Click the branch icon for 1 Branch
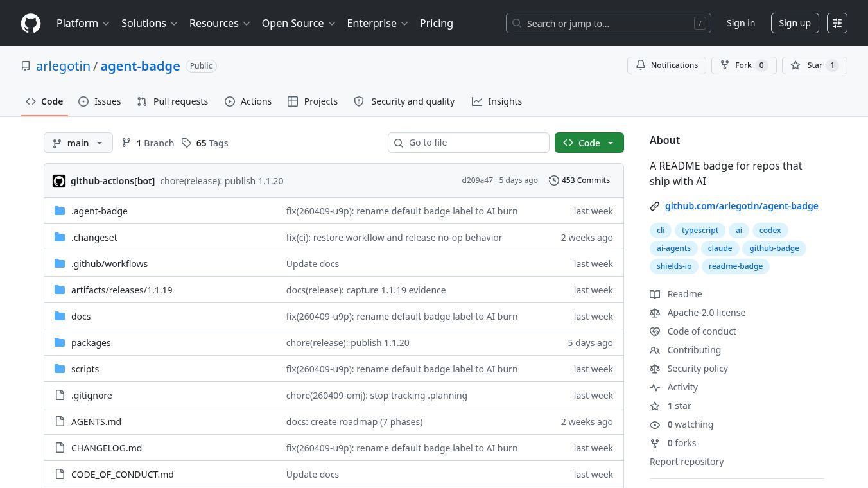Screen dimensions: 868x488 pyautogui.click(x=126, y=143)
